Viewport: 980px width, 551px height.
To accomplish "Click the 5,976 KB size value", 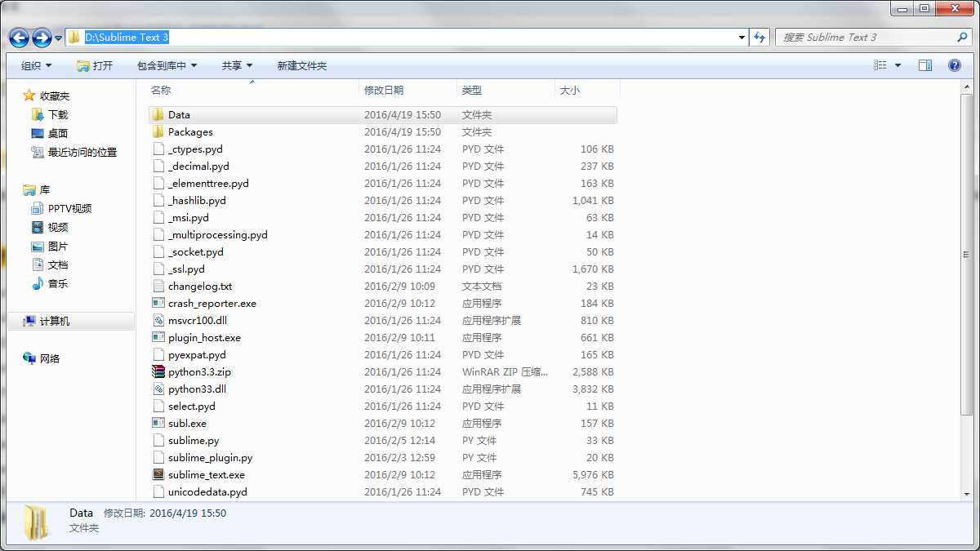I will pyautogui.click(x=594, y=475).
